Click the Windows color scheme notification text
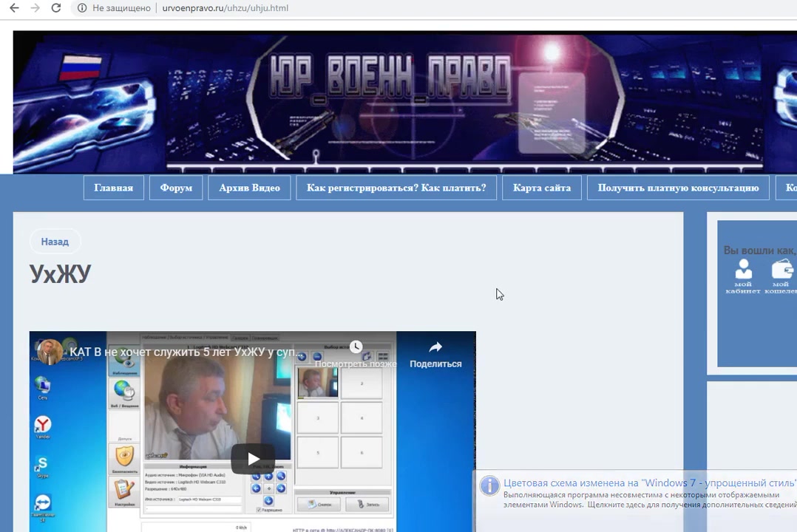797x532 pixels. tap(650, 482)
